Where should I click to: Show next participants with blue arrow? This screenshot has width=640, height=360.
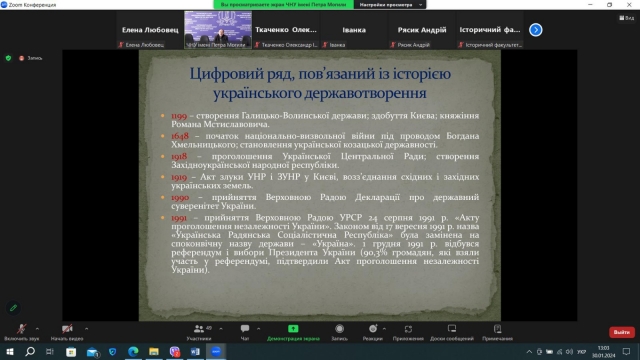coord(536,30)
